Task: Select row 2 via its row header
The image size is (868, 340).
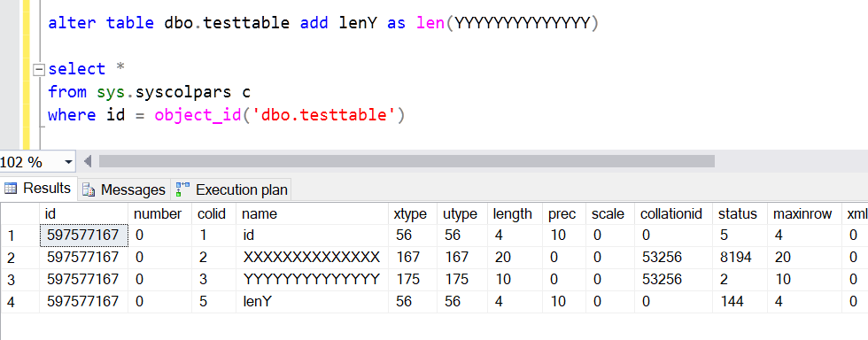Action: point(19,258)
